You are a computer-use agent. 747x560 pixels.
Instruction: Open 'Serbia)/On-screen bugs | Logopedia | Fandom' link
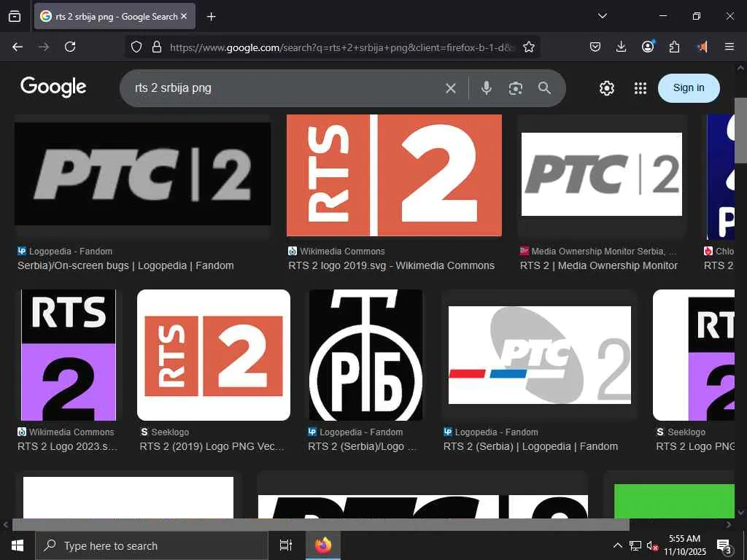(125, 265)
